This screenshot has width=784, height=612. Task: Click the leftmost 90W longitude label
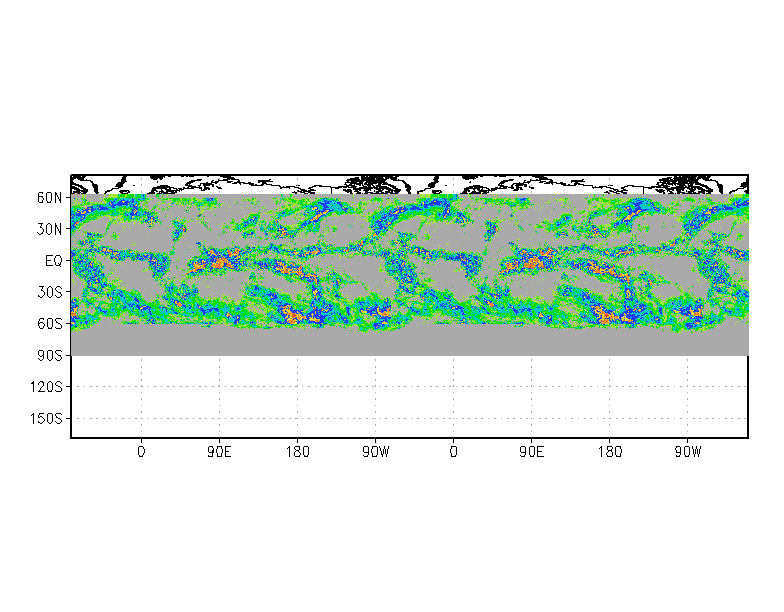click(376, 452)
